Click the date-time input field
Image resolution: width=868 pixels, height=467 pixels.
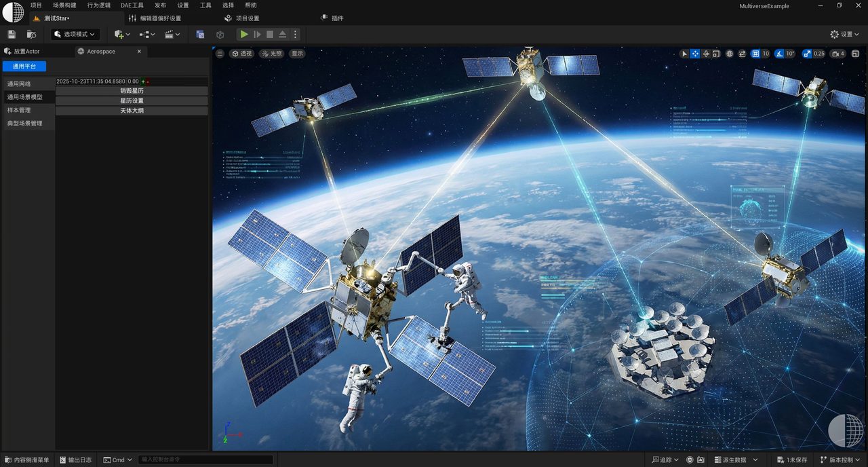click(90, 81)
